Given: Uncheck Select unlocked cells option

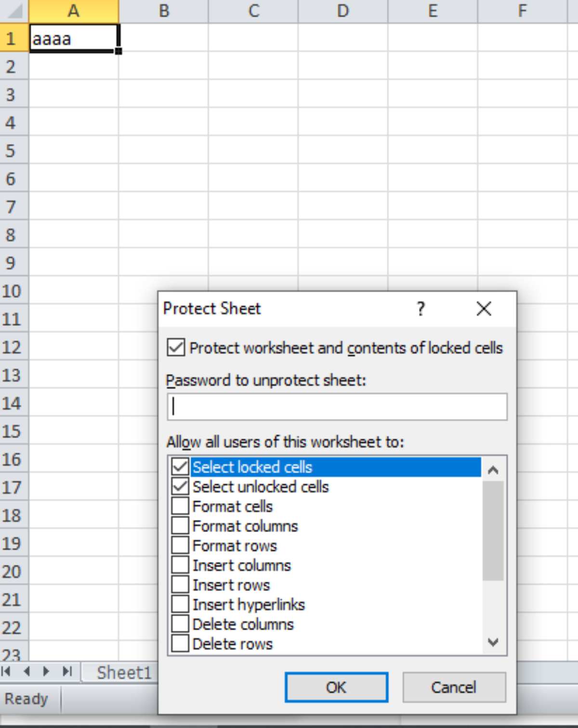Looking at the screenshot, I should click(180, 486).
